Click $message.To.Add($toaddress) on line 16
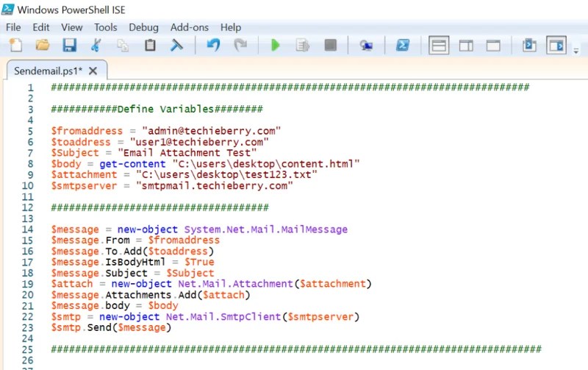588x370 pixels. click(x=132, y=251)
